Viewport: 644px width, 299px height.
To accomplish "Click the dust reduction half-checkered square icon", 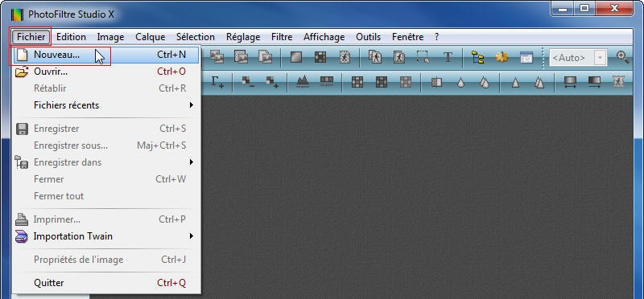I will [x=436, y=83].
